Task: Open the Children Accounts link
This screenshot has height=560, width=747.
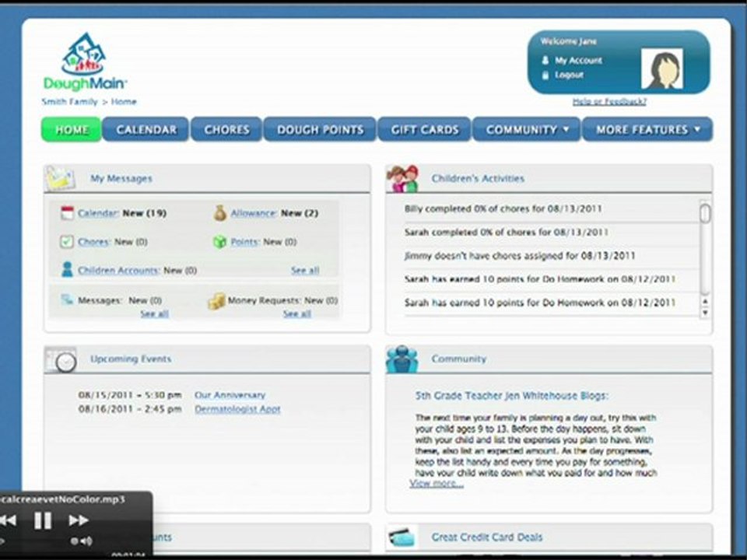Action: (118, 271)
